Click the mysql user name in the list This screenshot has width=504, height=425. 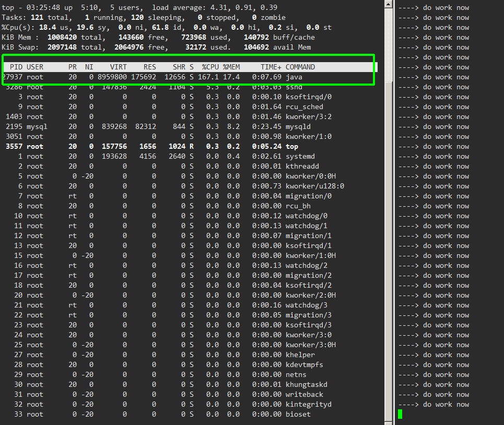[x=37, y=126]
